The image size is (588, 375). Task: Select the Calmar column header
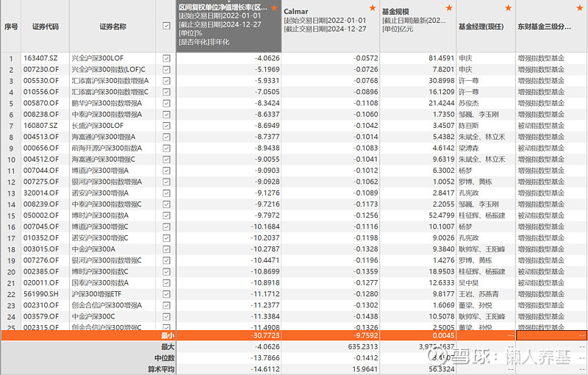pyautogui.click(x=330, y=26)
